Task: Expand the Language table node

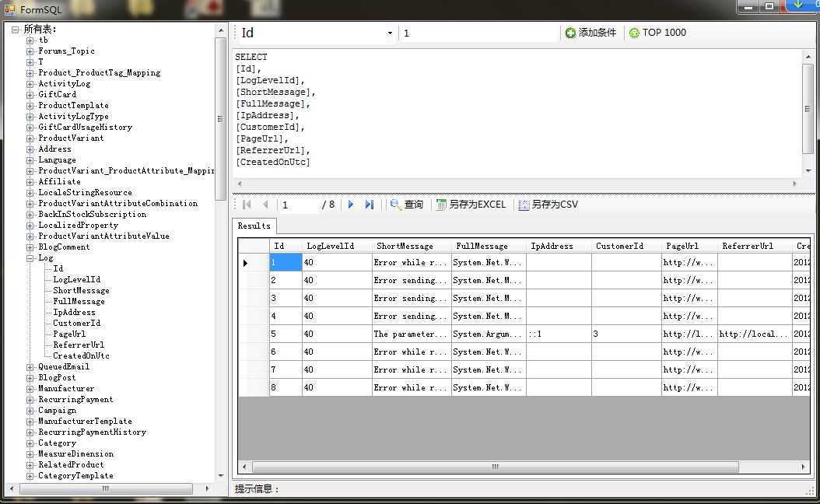Action: coord(30,160)
